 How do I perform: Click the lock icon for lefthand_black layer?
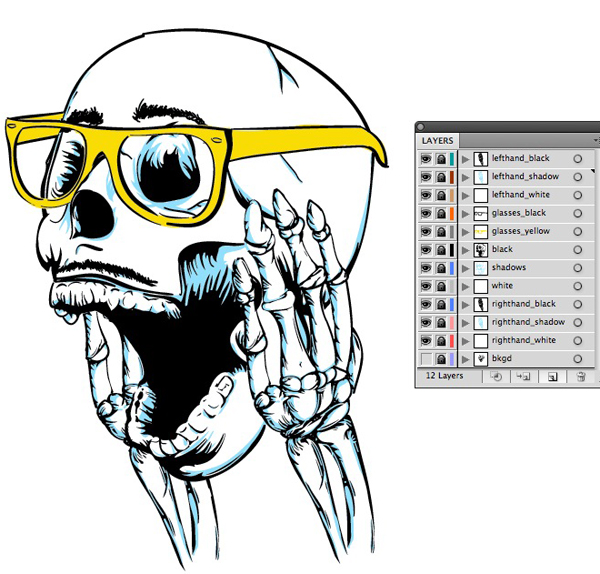pyautogui.click(x=441, y=158)
